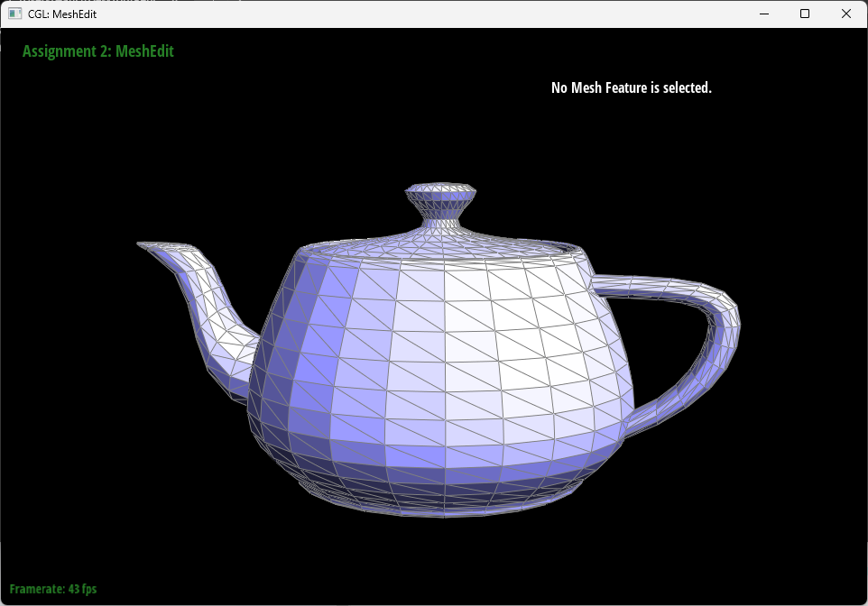
Task: Click the 'Framerate: 43 fps' readout
Action: (x=53, y=589)
